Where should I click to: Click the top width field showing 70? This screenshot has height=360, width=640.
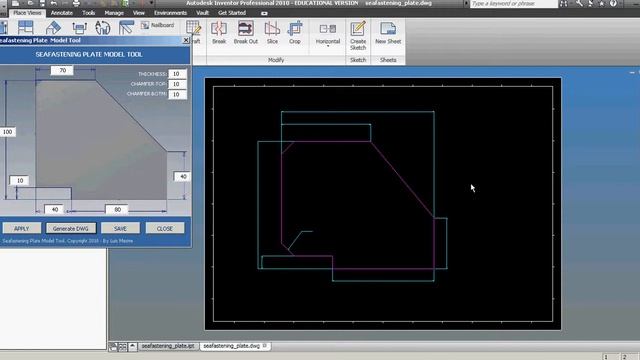[x=62, y=71]
